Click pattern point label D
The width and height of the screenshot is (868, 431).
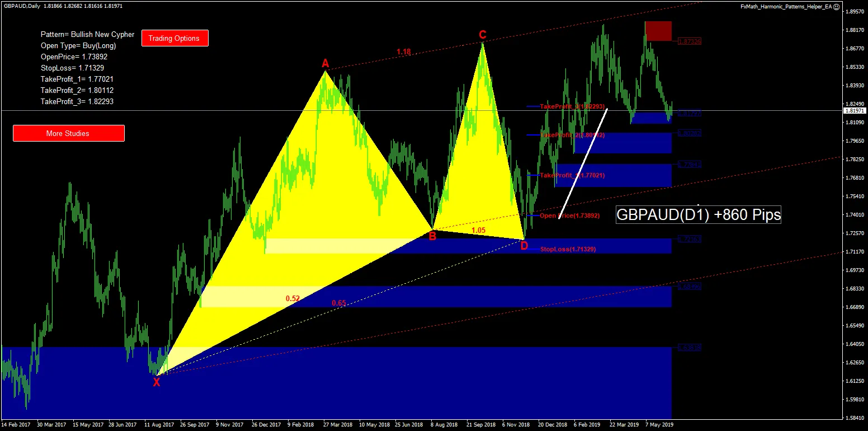524,245
